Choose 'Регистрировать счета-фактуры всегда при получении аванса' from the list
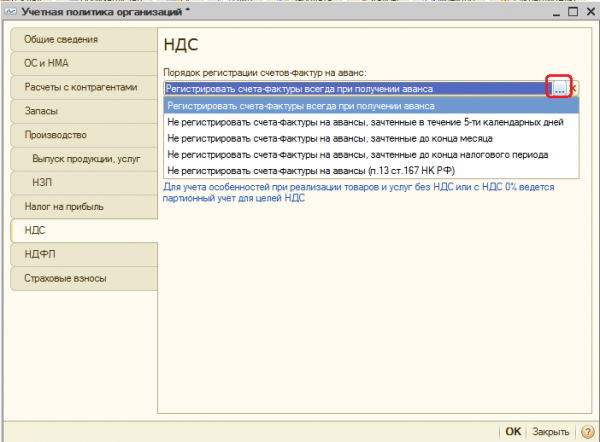The image size is (600, 442). 300,106
